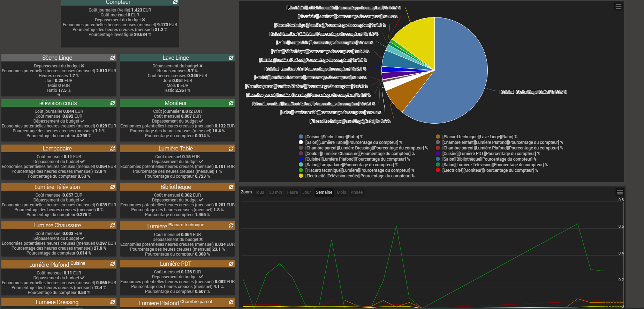
Task: Hide Télévision coûts series in legend
Action: 359,176
